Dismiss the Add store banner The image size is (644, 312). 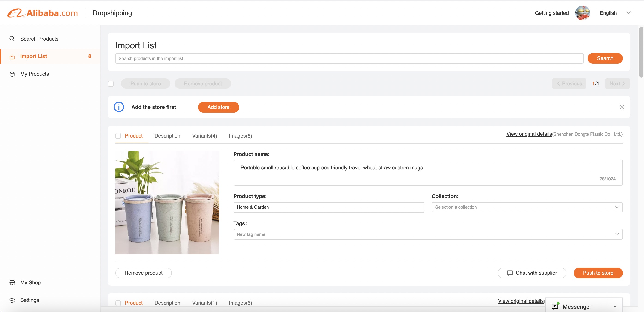pos(622,107)
